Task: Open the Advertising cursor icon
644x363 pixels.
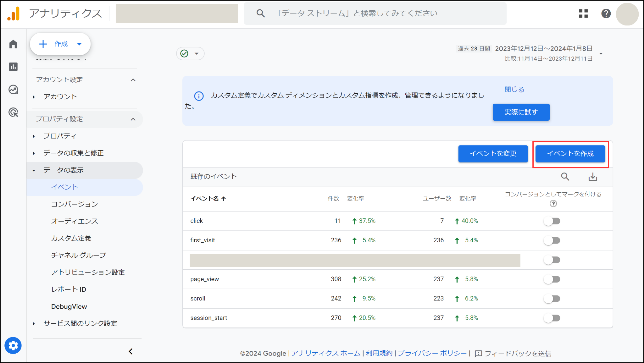Action: tap(13, 112)
